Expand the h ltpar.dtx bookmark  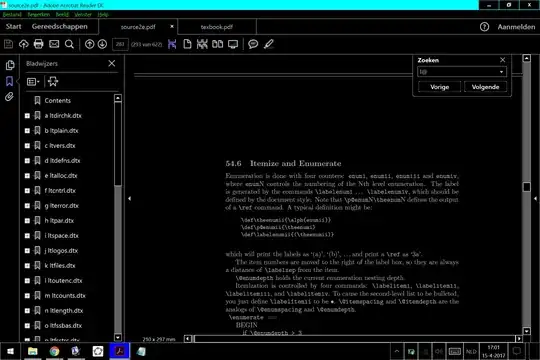click(27, 220)
